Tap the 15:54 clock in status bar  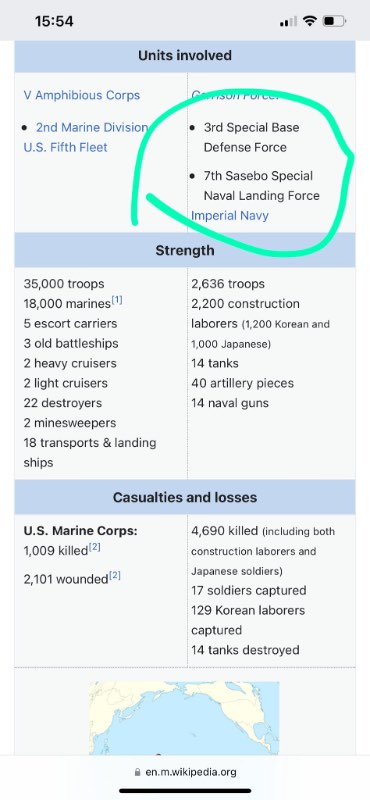coord(54,21)
